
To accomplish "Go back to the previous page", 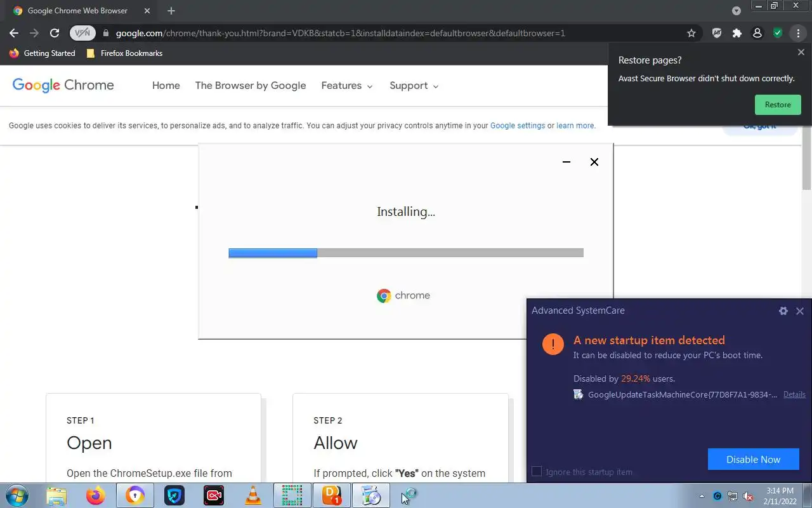I will [x=14, y=33].
